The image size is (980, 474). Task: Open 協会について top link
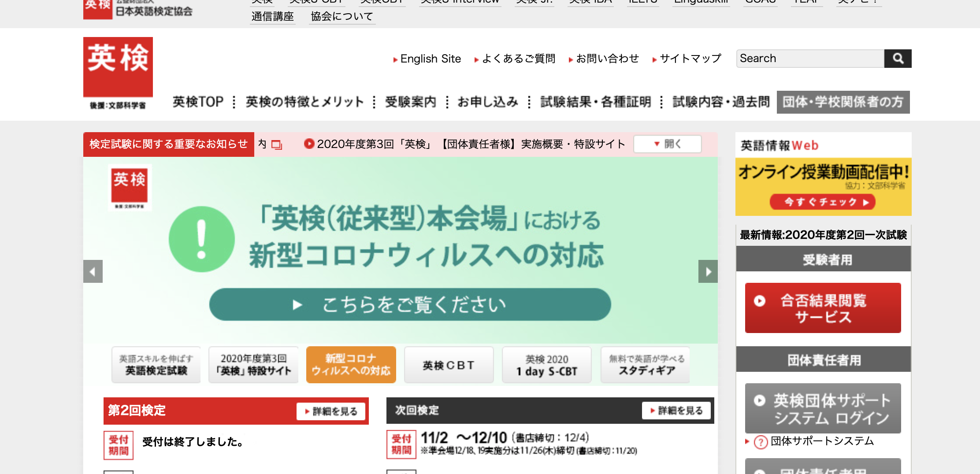tap(342, 17)
